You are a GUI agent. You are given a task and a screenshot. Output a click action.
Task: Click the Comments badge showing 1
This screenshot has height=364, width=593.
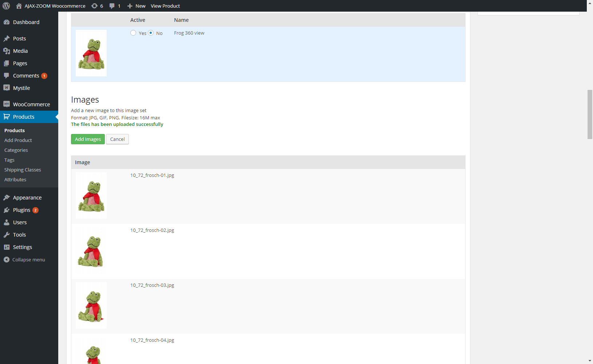44,76
